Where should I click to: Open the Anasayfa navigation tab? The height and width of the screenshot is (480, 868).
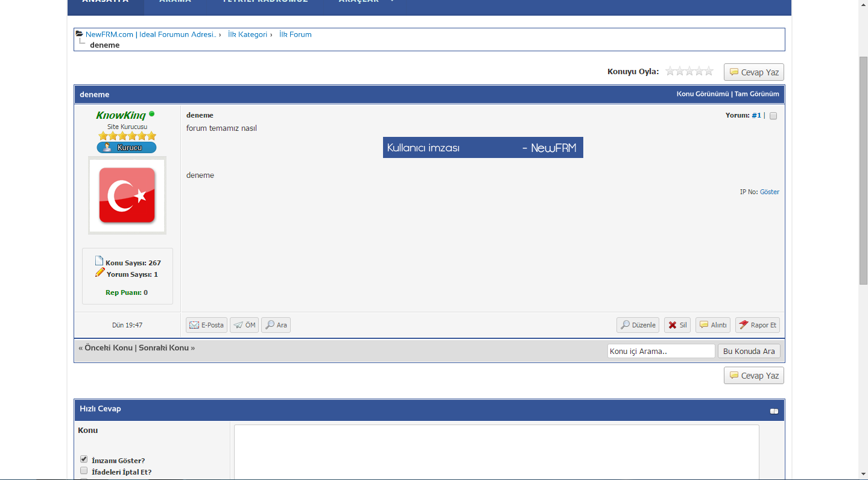pyautogui.click(x=105, y=2)
